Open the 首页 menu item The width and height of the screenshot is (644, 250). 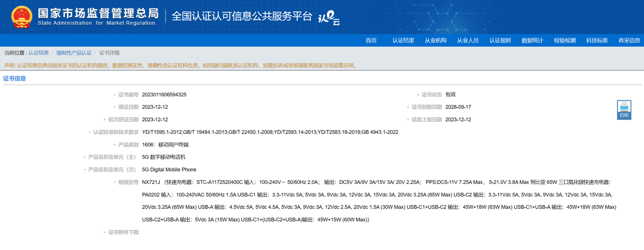(371, 41)
